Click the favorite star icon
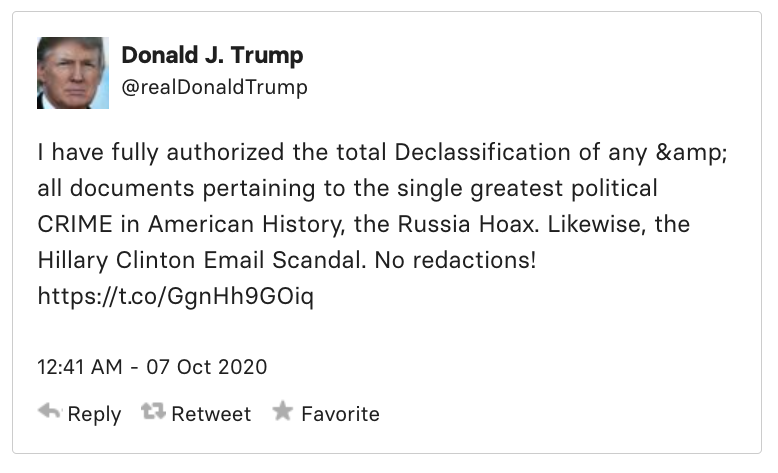The image size is (778, 473). (283, 412)
